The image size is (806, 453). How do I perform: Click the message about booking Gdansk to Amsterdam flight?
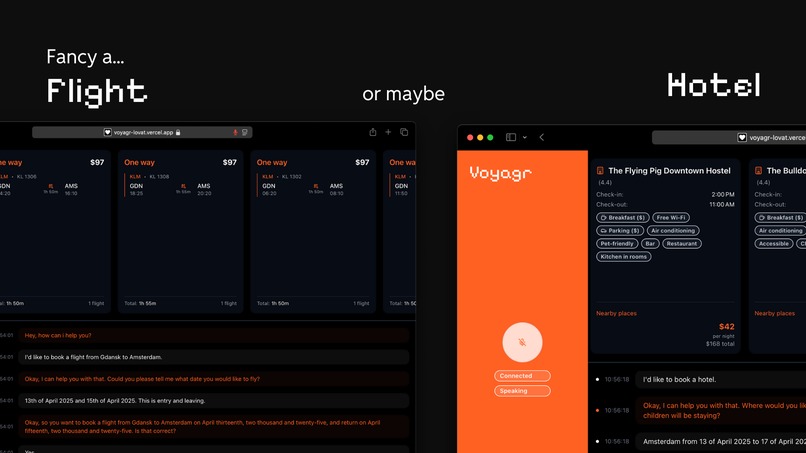coord(214,357)
